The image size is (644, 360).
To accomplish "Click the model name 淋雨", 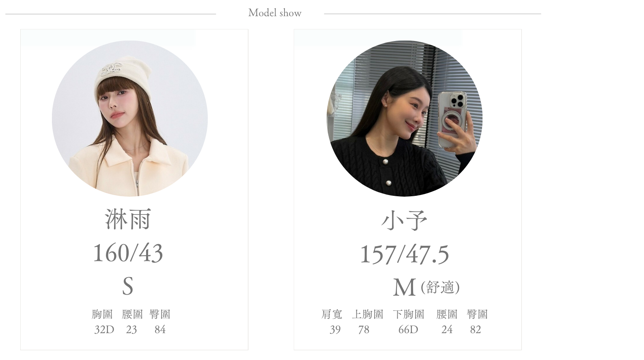I will [x=128, y=219].
